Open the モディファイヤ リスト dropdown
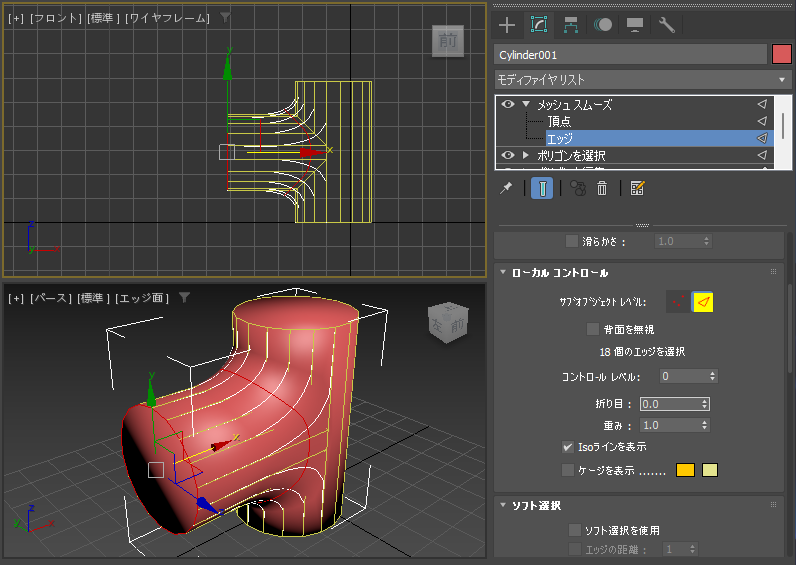 click(x=643, y=80)
